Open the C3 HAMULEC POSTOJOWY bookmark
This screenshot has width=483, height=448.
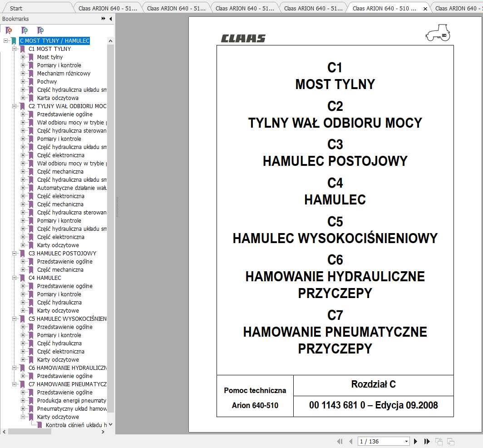click(x=63, y=254)
